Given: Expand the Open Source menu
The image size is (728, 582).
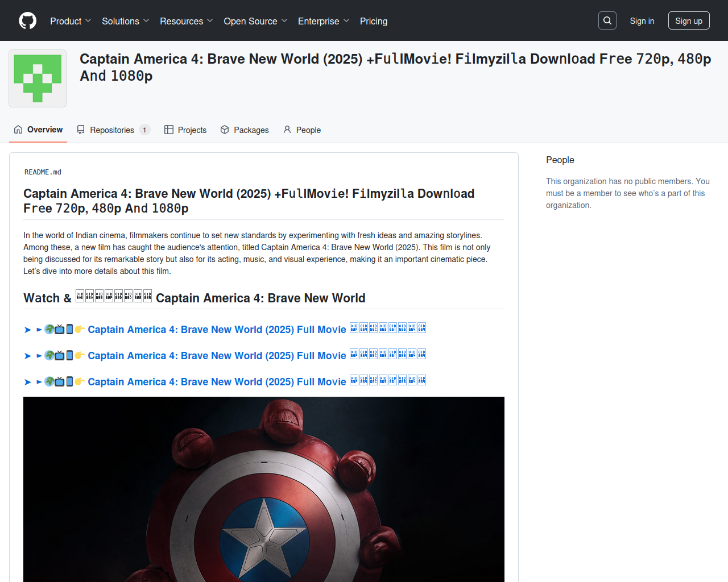Looking at the screenshot, I should pyautogui.click(x=256, y=21).
